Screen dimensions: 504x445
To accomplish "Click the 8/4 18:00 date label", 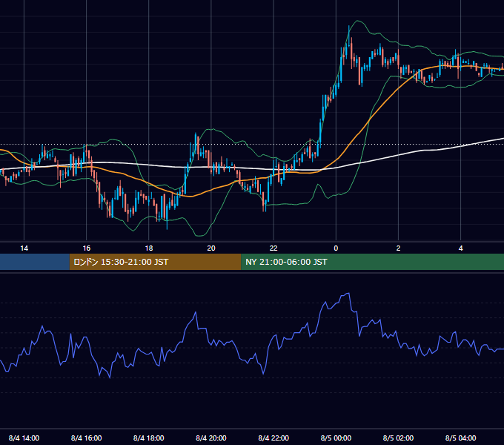I will [149, 438].
